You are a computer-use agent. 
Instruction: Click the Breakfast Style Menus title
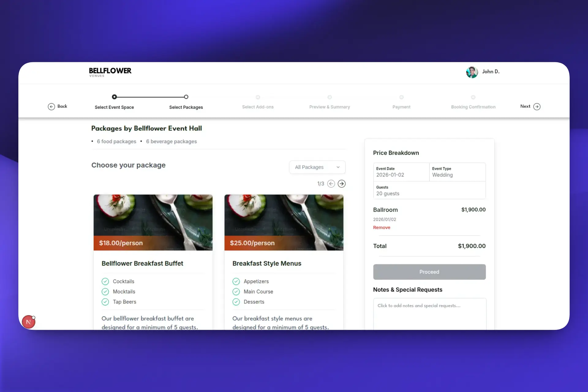click(x=267, y=263)
